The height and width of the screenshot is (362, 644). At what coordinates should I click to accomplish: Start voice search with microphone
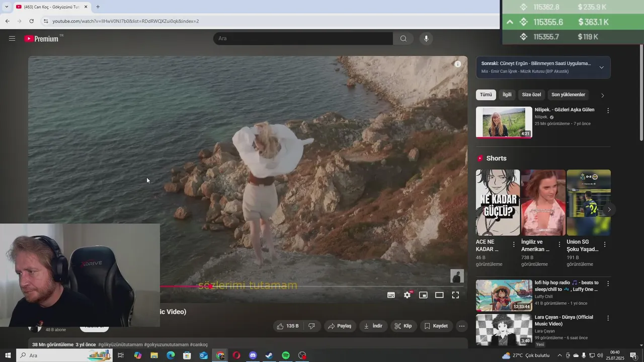(x=426, y=39)
